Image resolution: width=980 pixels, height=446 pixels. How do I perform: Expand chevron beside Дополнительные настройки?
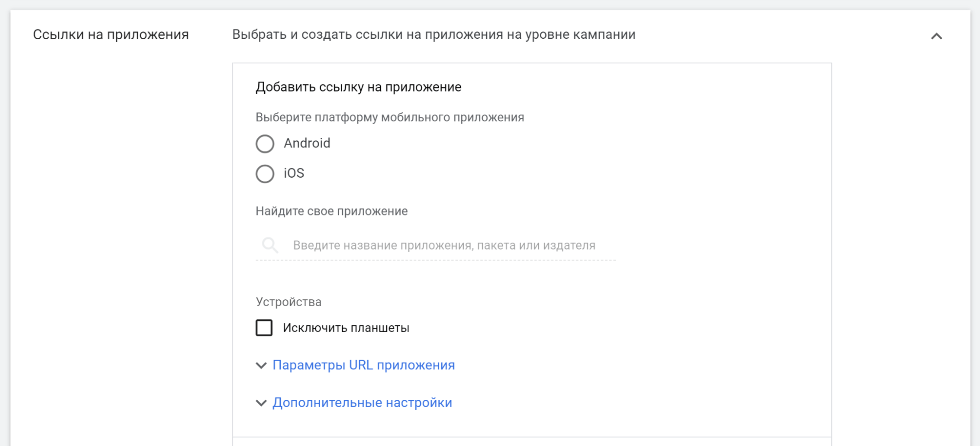point(261,403)
